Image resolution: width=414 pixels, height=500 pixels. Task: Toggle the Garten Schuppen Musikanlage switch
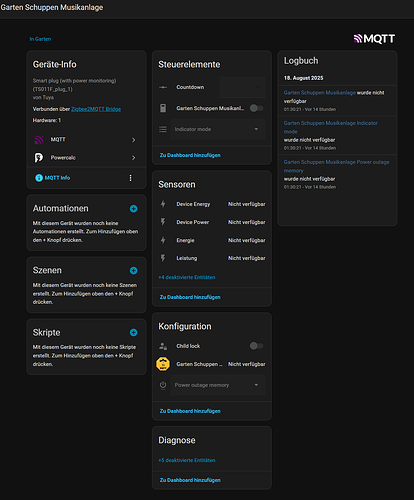click(x=256, y=108)
